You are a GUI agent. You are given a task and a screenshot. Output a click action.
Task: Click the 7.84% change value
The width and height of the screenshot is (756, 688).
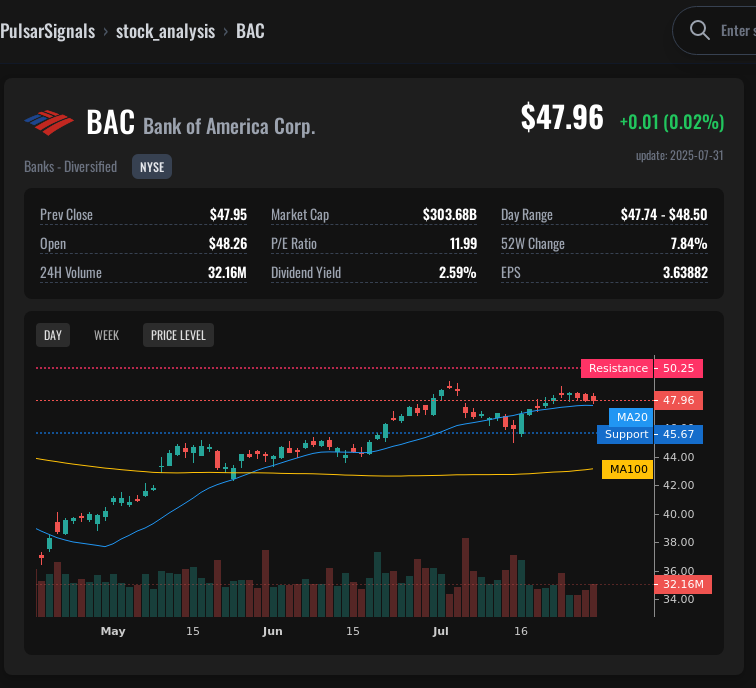coord(689,243)
